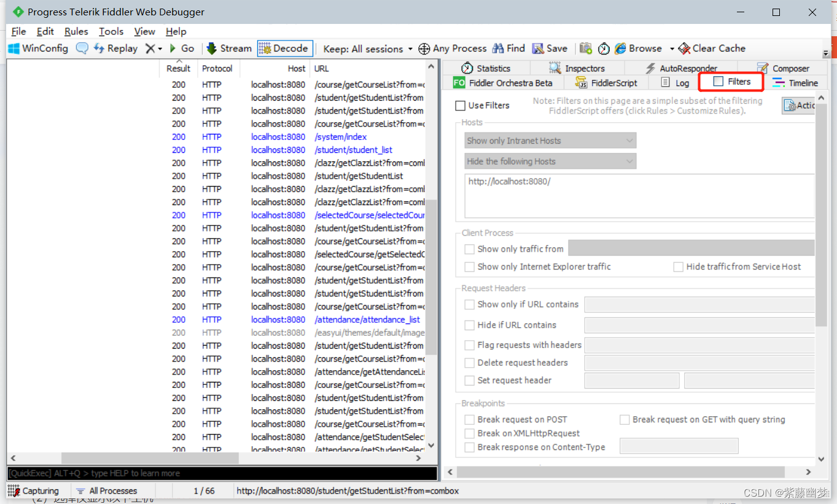The width and height of the screenshot is (837, 504).
Task: Check Flag requests with headers
Action: (470, 345)
